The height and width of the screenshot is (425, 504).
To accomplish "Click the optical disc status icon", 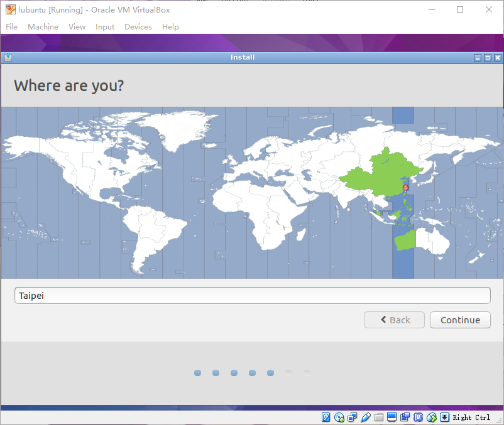I will point(339,417).
